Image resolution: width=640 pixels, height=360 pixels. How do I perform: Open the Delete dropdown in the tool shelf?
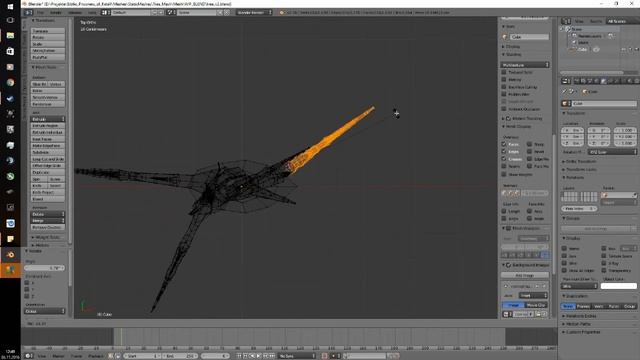48,214
